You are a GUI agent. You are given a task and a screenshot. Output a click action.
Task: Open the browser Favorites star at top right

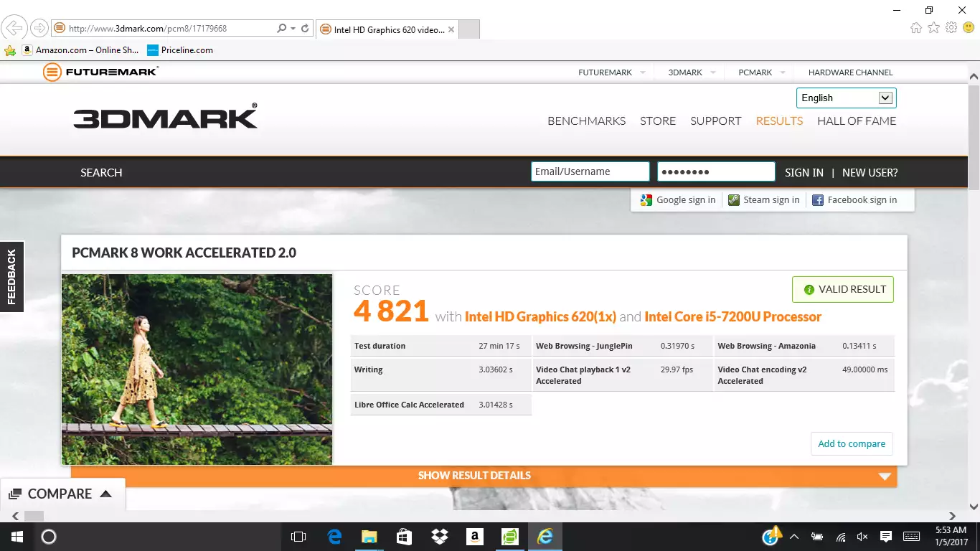[933, 28]
